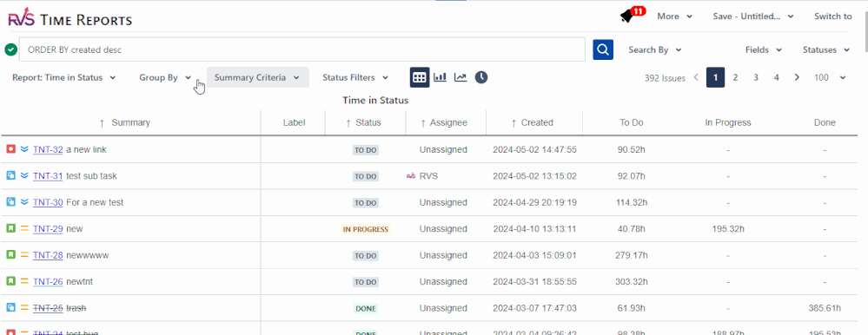Click the medium priority icon for TNT-28
Viewport: 868px width, 335px height.
click(x=24, y=255)
